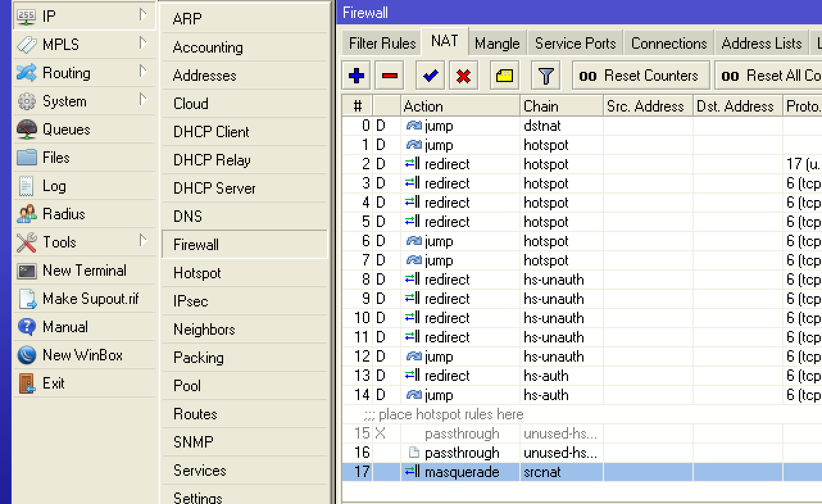The image size is (822, 504).
Task: Click the Reset All Counters button
Action: click(768, 76)
